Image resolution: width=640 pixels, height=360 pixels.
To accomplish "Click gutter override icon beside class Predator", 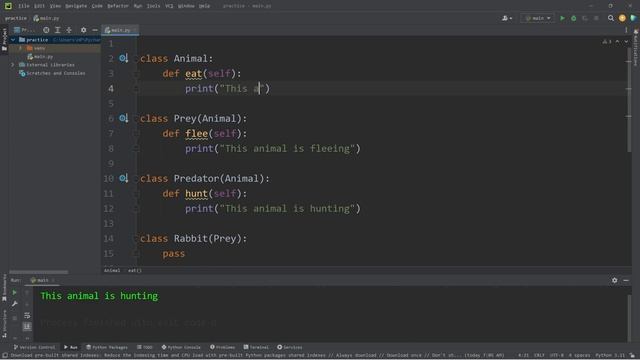I will (x=123, y=178).
